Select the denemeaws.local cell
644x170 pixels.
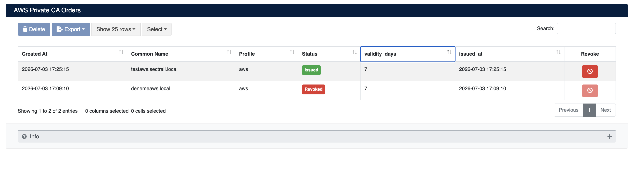coord(181,91)
